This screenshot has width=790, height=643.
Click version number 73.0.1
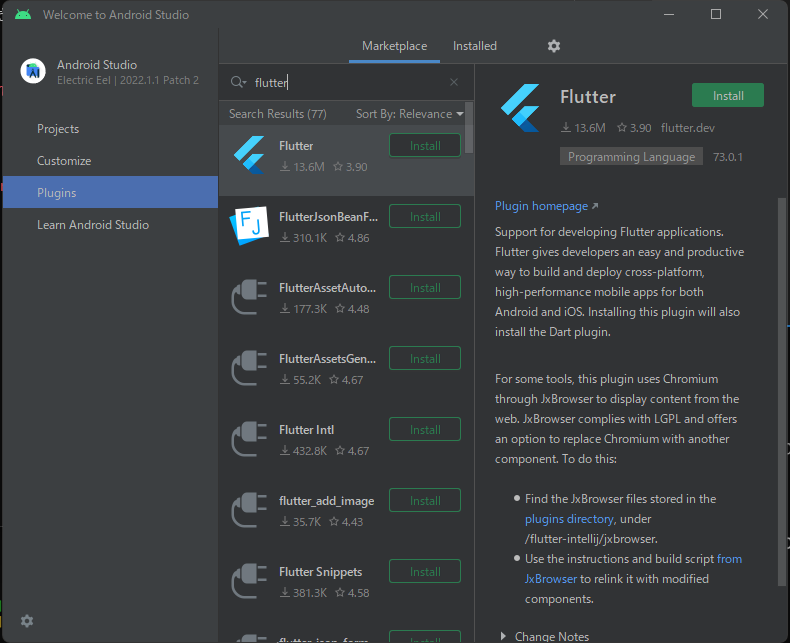coord(728,157)
